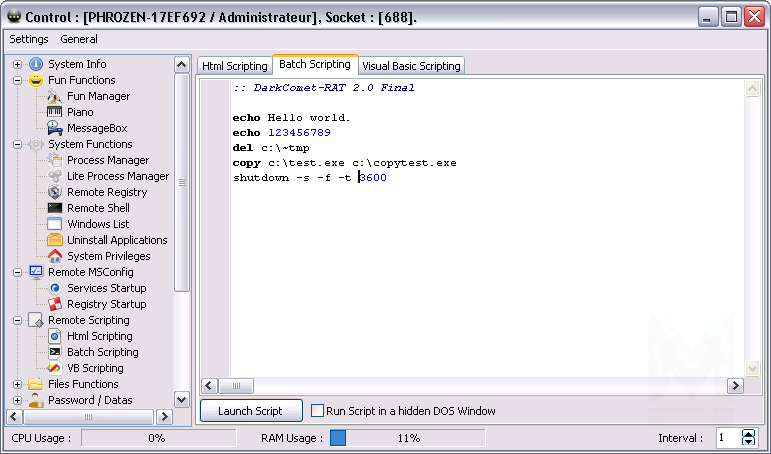Select Services Startup under Remote MSConfig
Screen dimensions: 771x454
pos(106,288)
